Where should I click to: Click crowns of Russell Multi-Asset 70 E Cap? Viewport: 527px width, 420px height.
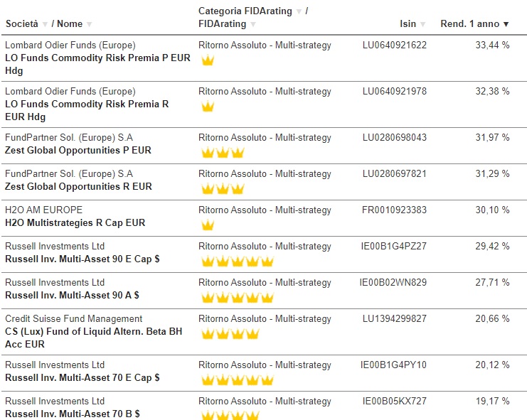pyautogui.click(x=238, y=380)
